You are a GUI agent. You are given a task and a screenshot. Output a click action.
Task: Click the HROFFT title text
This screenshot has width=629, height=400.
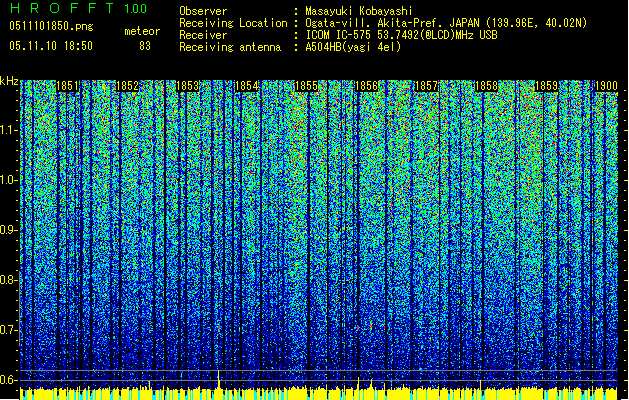59,9
